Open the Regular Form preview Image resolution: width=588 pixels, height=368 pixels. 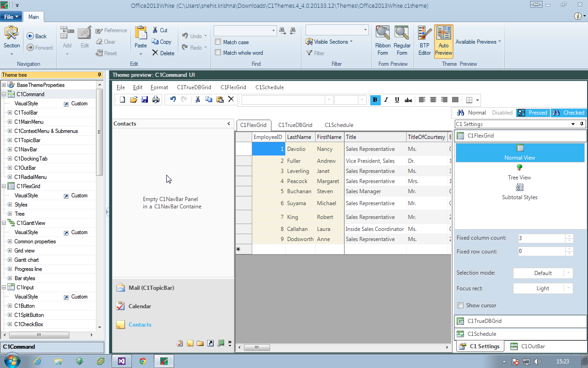click(x=402, y=40)
